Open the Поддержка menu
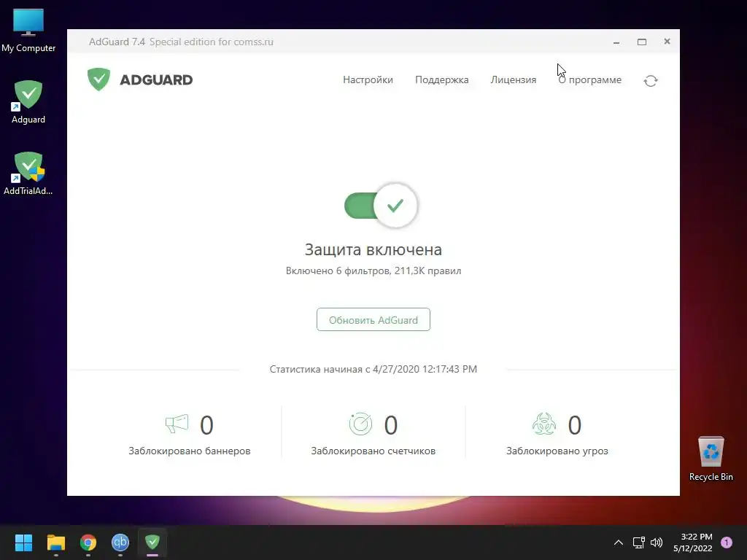The width and height of the screenshot is (747, 560). 441,80
